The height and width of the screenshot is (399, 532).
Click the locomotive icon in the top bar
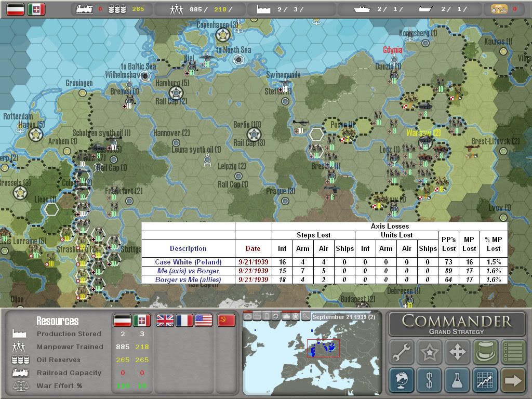85,9
